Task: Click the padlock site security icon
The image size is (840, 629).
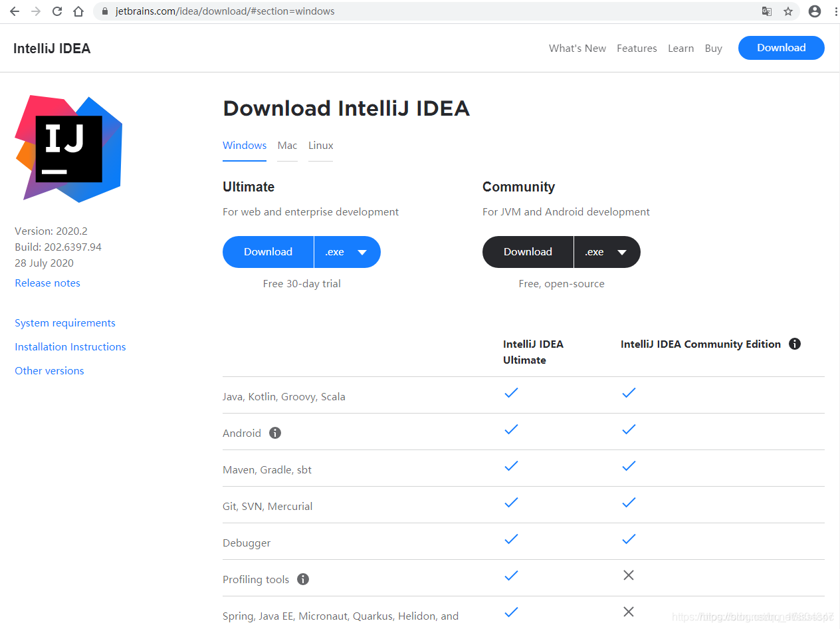Action: tap(104, 11)
